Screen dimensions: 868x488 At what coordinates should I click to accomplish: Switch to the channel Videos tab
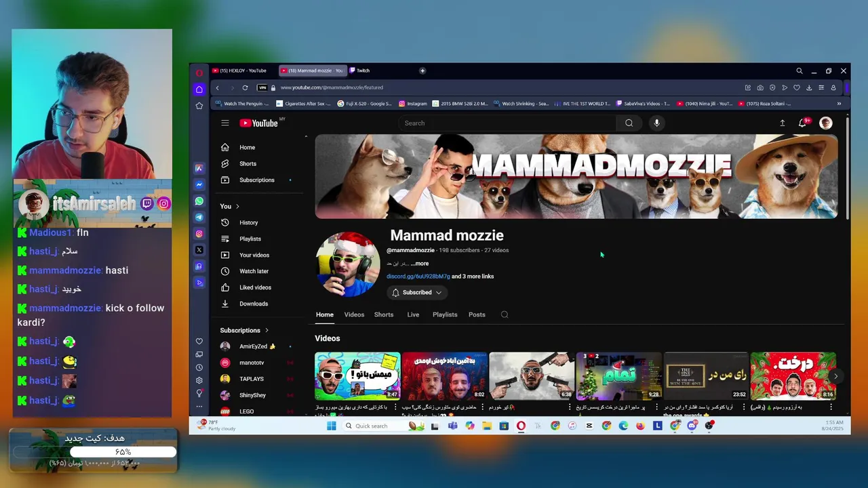pos(354,314)
